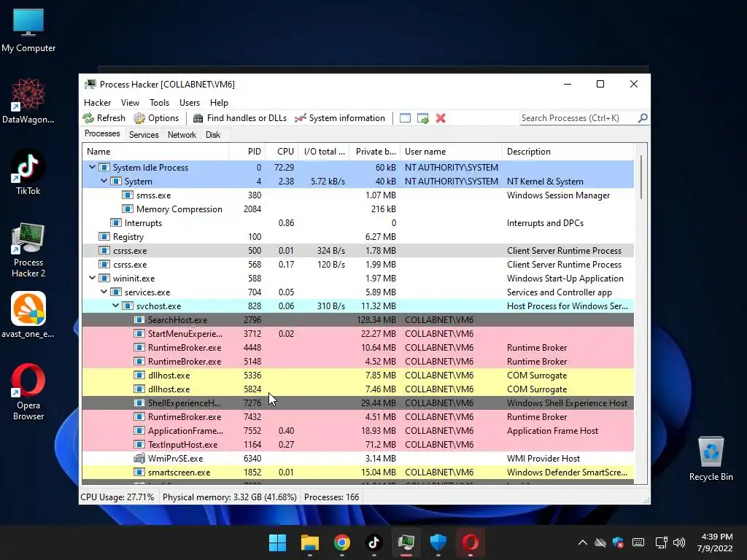Select the Processes tab
Viewport: 747px width, 560px height.
(102, 134)
